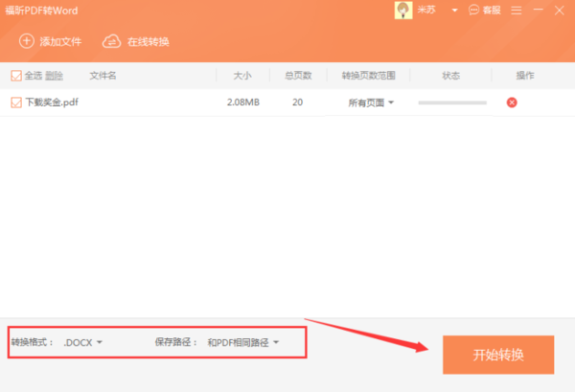Remove 下载奖金.pdf with red delete icon

512,103
